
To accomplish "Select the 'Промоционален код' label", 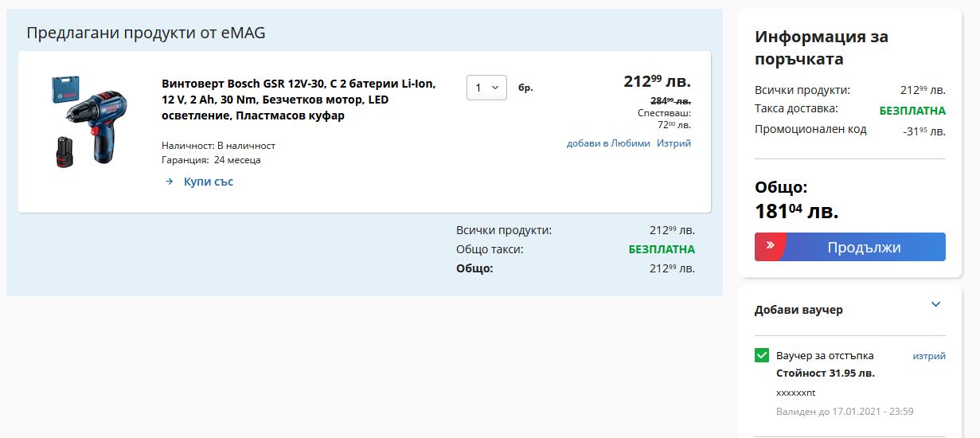I will (x=810, y=129).
